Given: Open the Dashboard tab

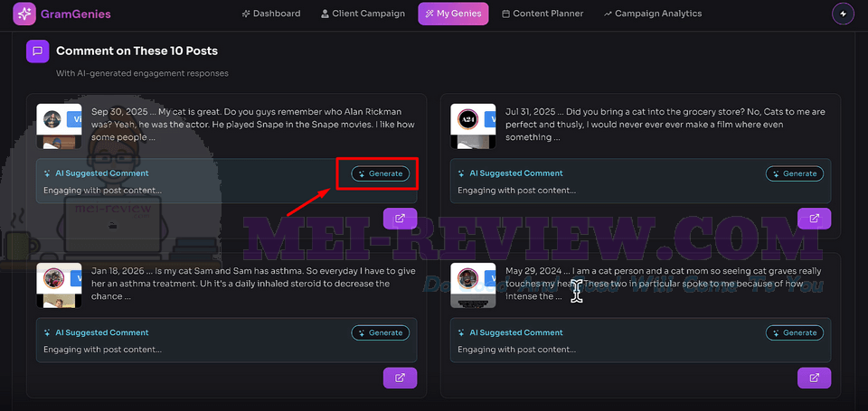Looking at the screenshot, I should point(271,14).
